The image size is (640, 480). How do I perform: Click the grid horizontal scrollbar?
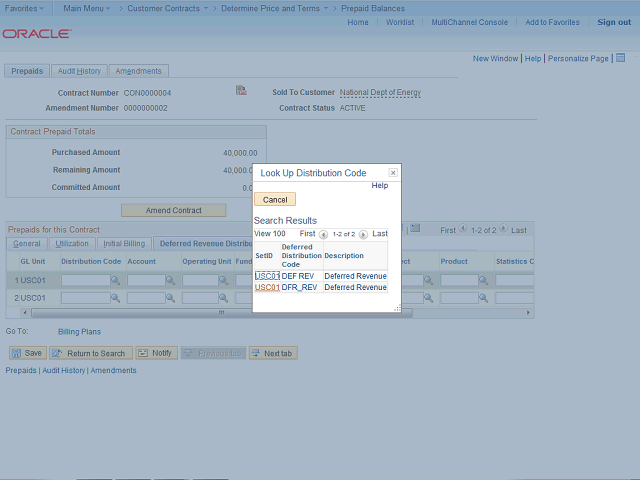(150, 312)
